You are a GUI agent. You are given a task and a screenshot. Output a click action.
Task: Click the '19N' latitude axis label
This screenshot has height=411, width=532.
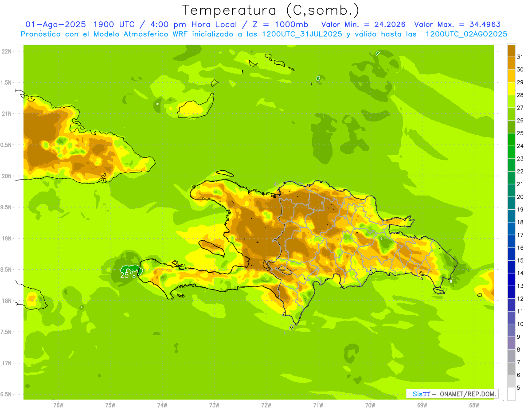click(6, 239)
